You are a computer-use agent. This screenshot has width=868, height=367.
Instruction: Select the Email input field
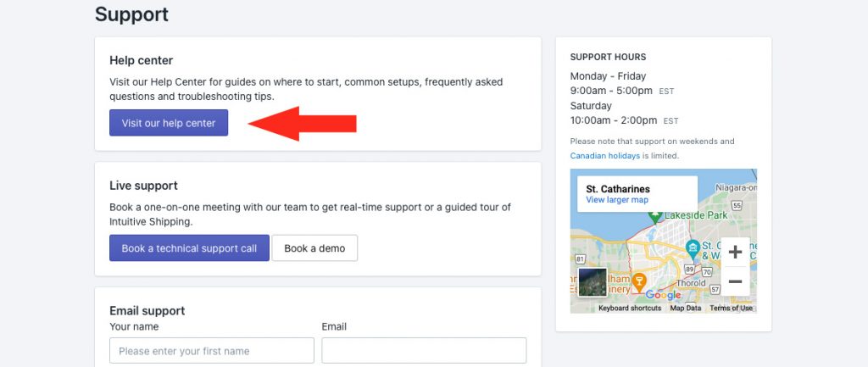tap(424, 350)
